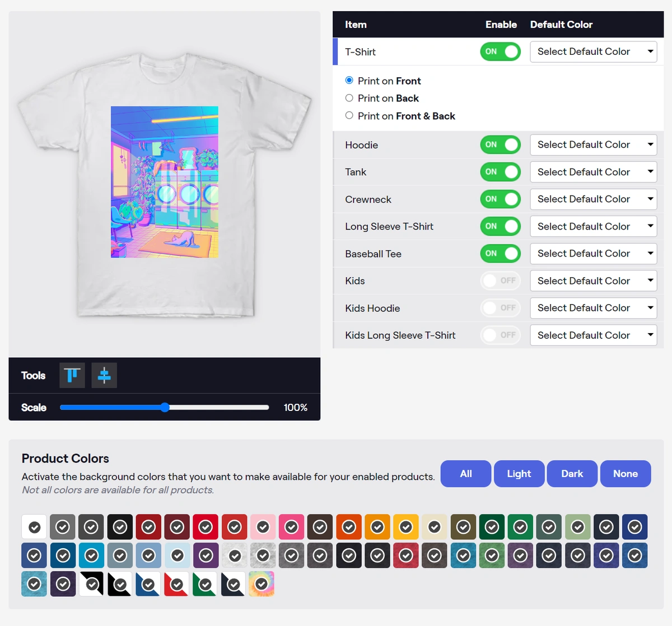Screen dimensions: 672x626
Task: Toggle the green and white two-tone swatch
Action: [205, 584]
